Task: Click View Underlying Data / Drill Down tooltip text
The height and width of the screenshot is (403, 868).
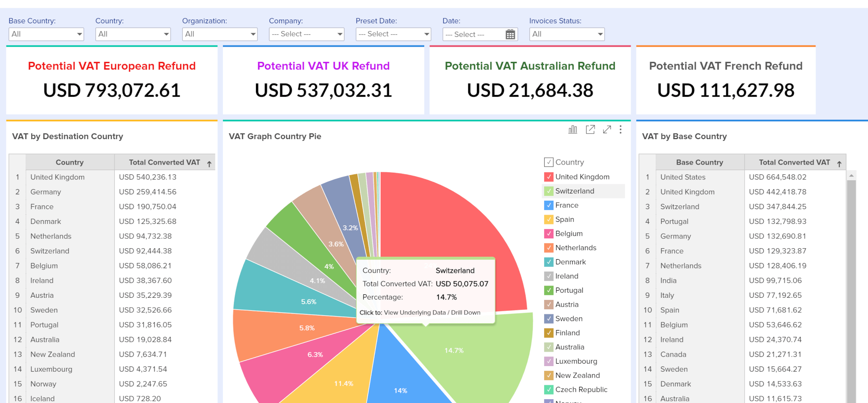Action: pyautogui.click(x=432, y=313)
